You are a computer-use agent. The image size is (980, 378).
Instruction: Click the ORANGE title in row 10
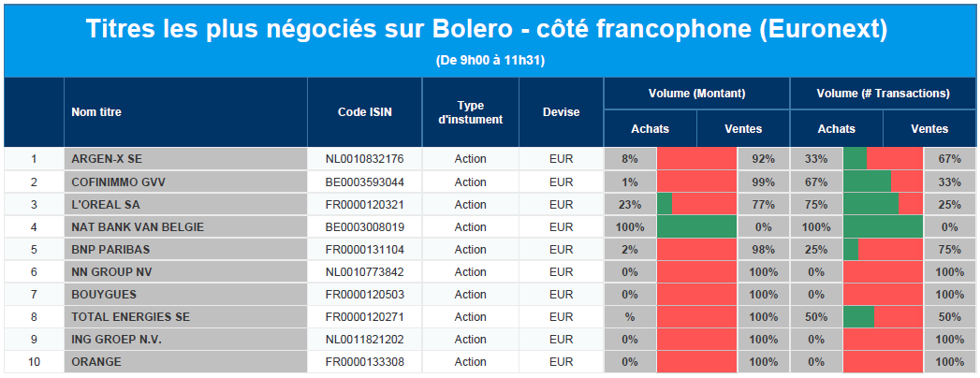point(95,361)
